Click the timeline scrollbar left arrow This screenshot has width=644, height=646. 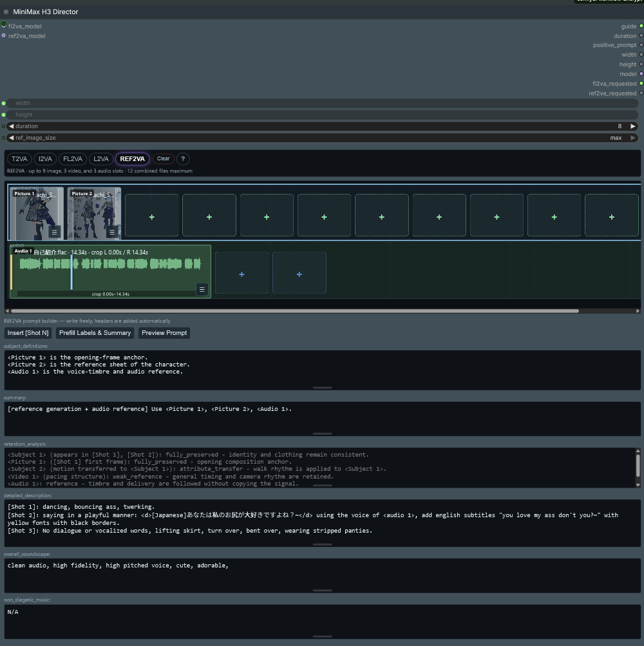pyautogui.click(x=7, y=311)
